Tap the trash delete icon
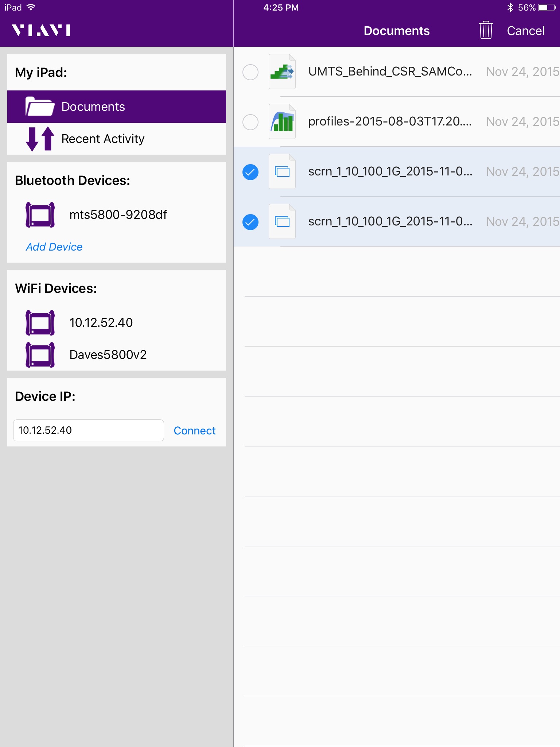Screen dimensions: 560x747 click(x=486, y=30)
